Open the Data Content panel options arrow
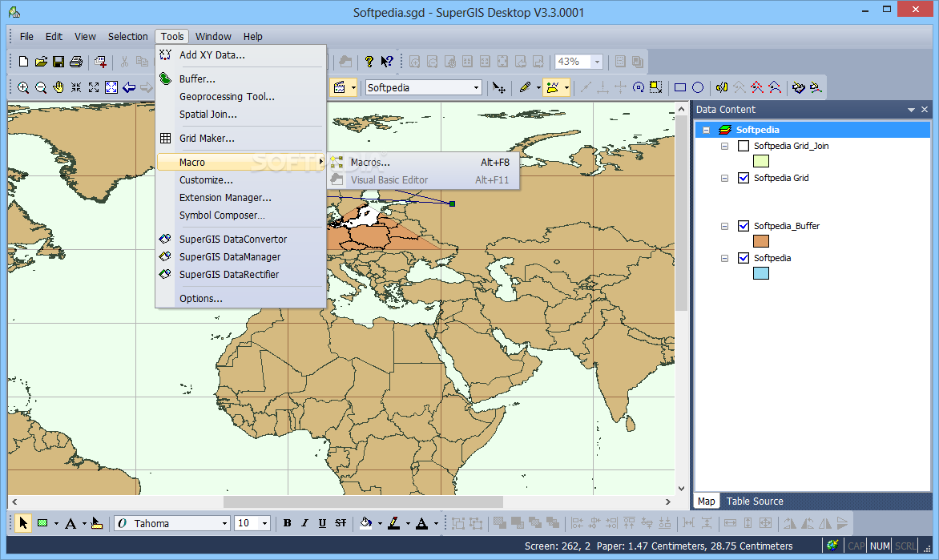 pyautogui.click(x=911, y=110)
